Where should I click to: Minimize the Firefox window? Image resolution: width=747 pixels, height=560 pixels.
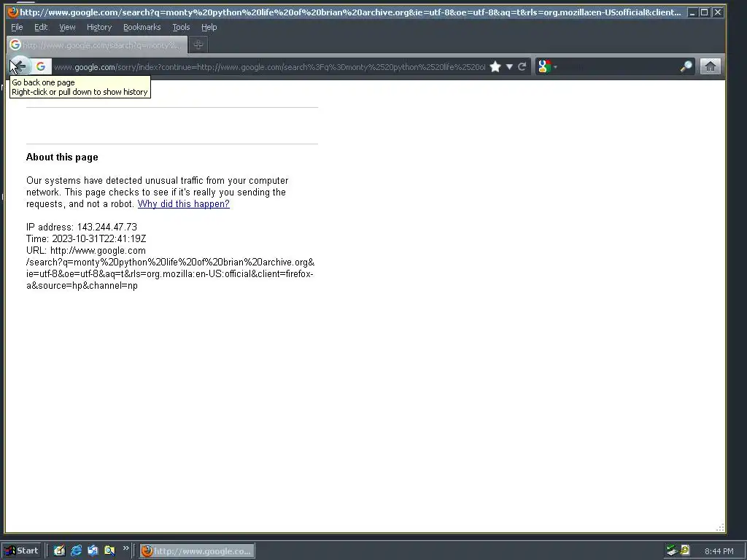coord(692,12)
